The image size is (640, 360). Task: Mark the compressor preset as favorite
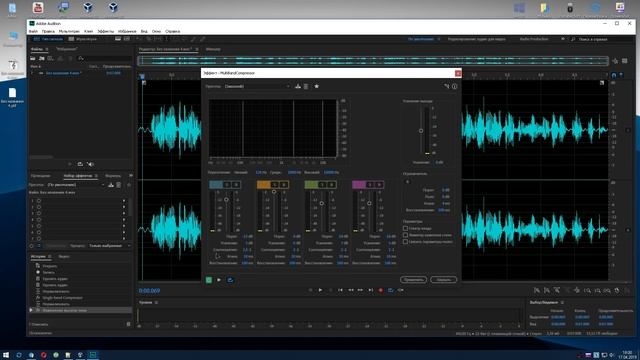pos(316,86)
